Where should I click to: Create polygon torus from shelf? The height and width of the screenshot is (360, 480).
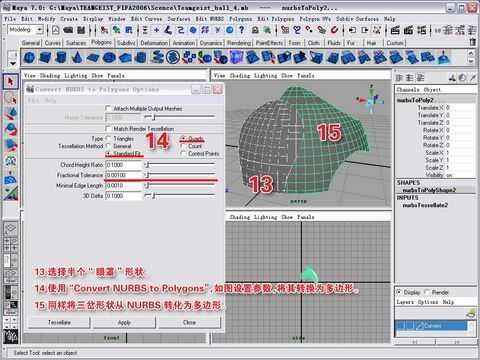pyautogui.click(x=109, y=57)
